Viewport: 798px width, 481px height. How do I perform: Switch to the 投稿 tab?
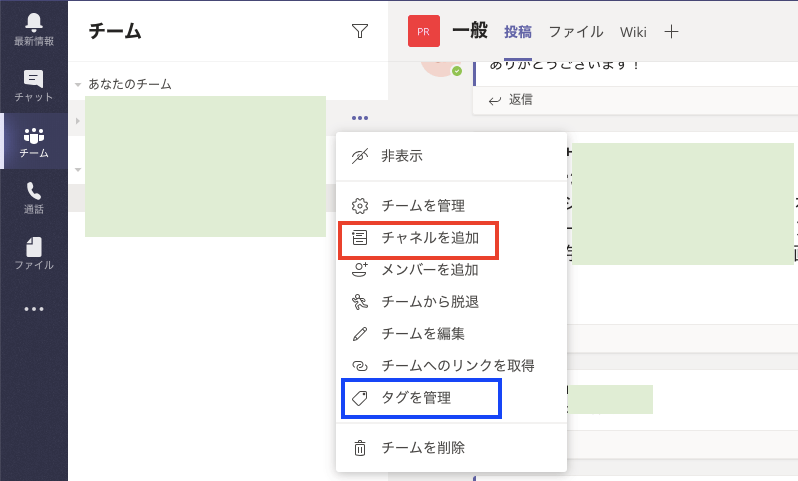[518, 32]
